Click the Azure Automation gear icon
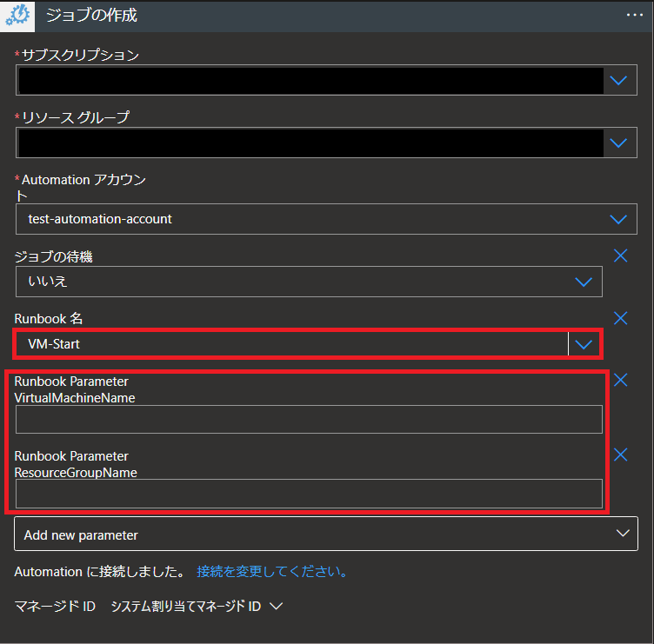 [x=17, y=16]
